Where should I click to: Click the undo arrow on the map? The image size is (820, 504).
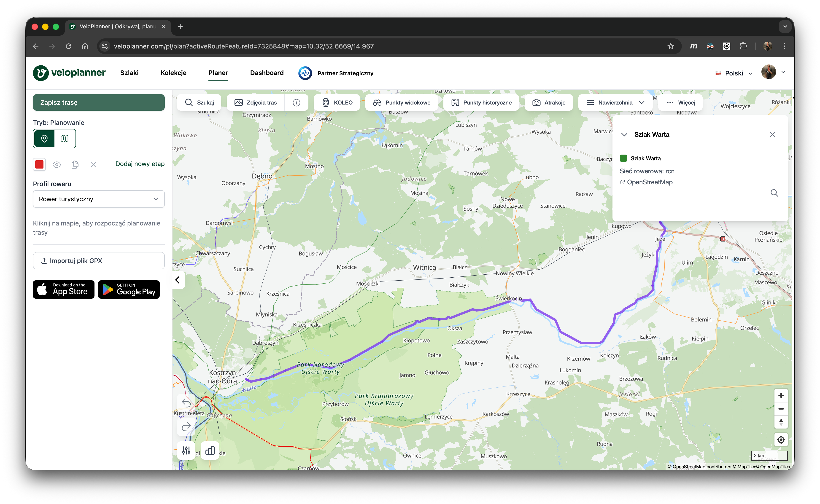point(186,403)
